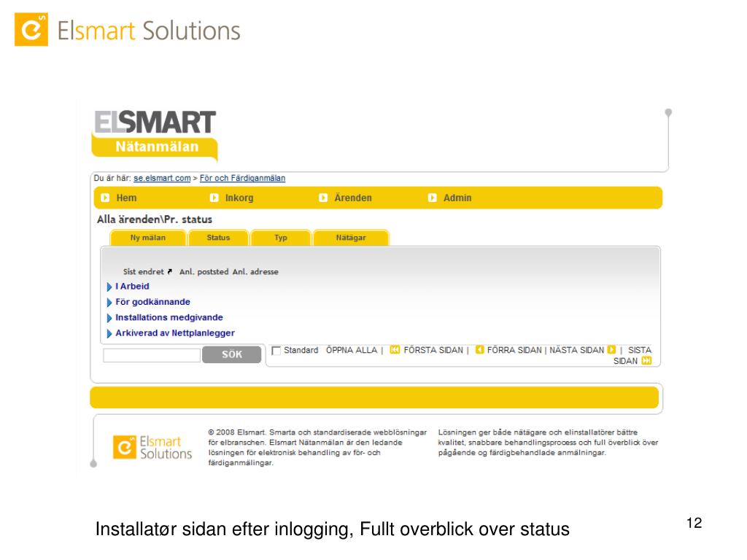Sort by the Sist endret column
This screenshot has width=747, height=560.
tap(143, 272)
